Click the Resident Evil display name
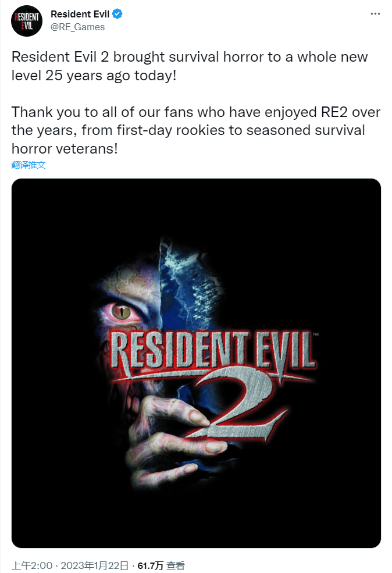Screen dimensions: 392x573 coord(80,14)
